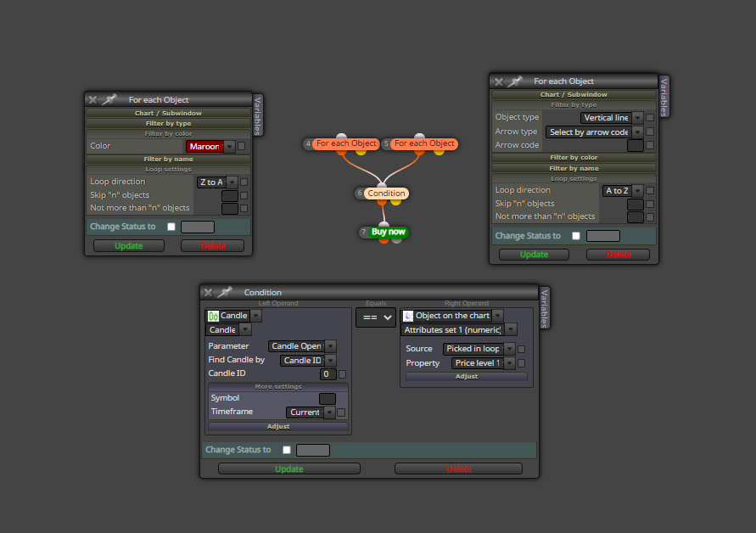Expand Filter by type section in left panel
The height and width of the screenshot is (533, 756).
tap(168, 123)
